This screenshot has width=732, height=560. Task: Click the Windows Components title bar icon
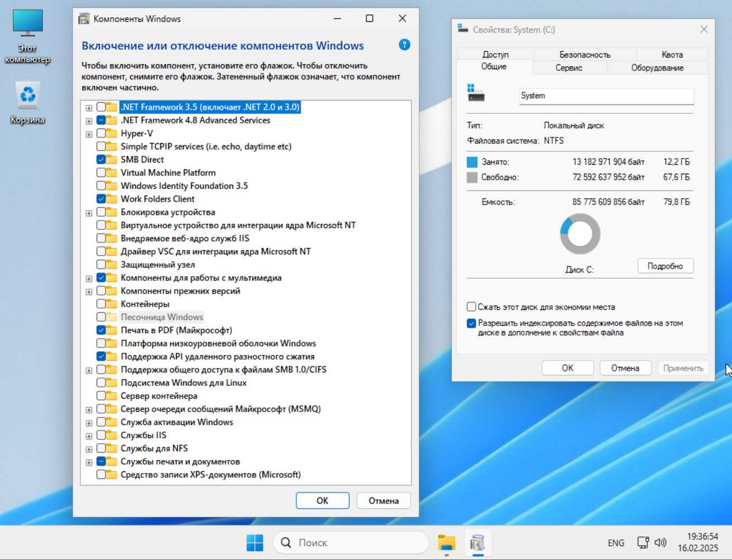point(84,19)
